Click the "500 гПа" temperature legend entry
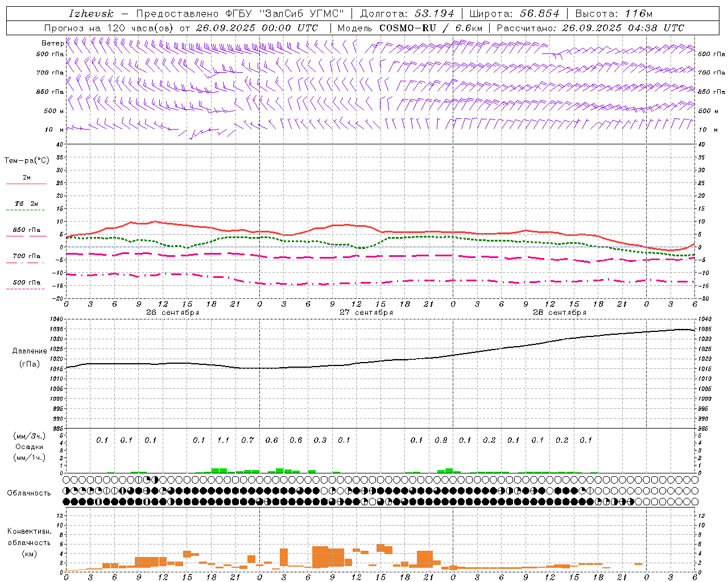This screenshot has height=582, width=728. [x=26, y=282]
